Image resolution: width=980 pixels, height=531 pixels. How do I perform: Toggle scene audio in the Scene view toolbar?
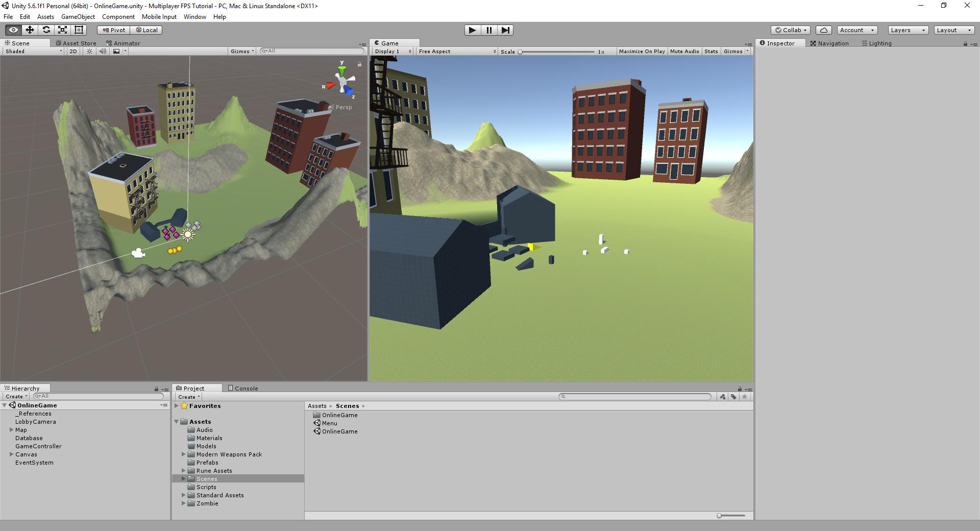click(103, 51)
